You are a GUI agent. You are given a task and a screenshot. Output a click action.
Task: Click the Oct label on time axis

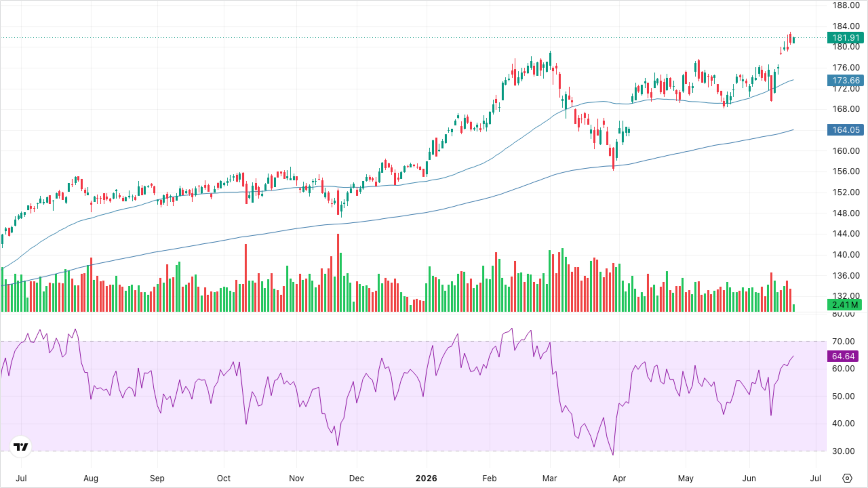(223, 478)
